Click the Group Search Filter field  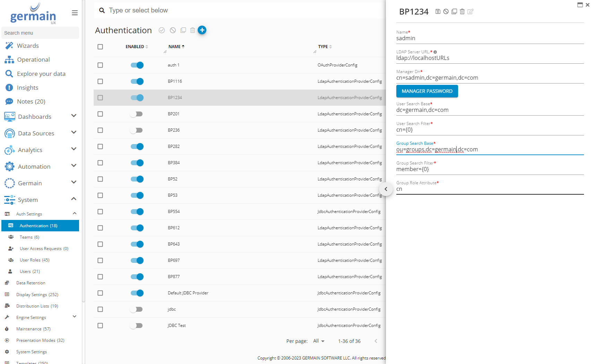tap(490, 169)
